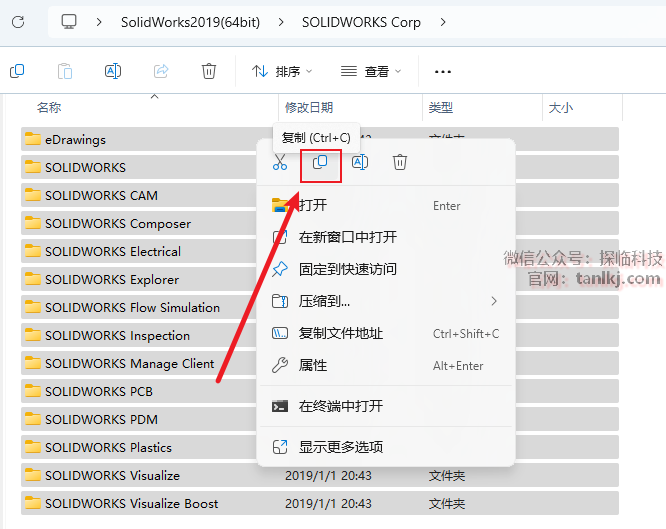The image size is (666, 529).
Task: Click 文件夹 type cell of SOLIDWORKS Visualize
Action: coord(447,475)
